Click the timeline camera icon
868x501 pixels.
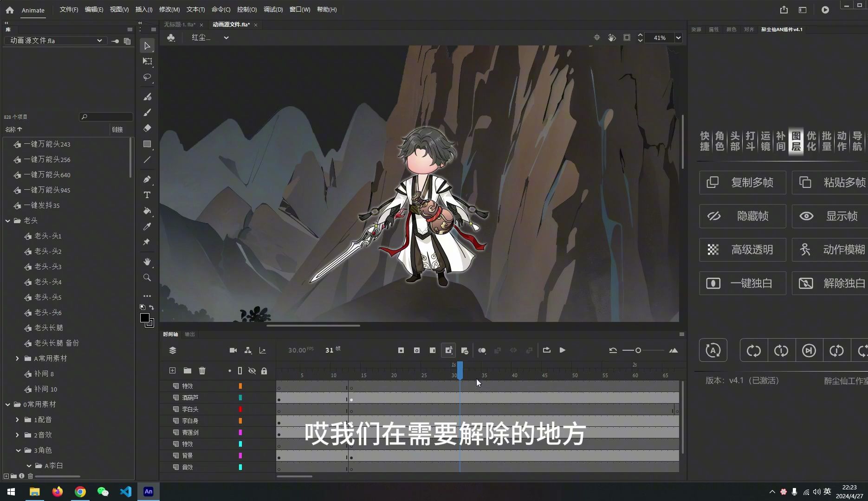[233, 350]
